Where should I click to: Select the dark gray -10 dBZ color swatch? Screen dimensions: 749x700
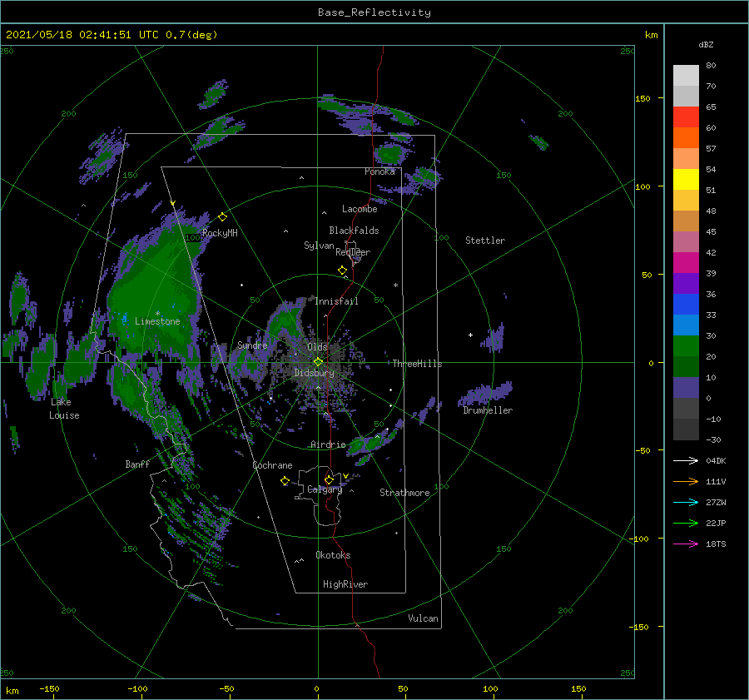[686, 429]
